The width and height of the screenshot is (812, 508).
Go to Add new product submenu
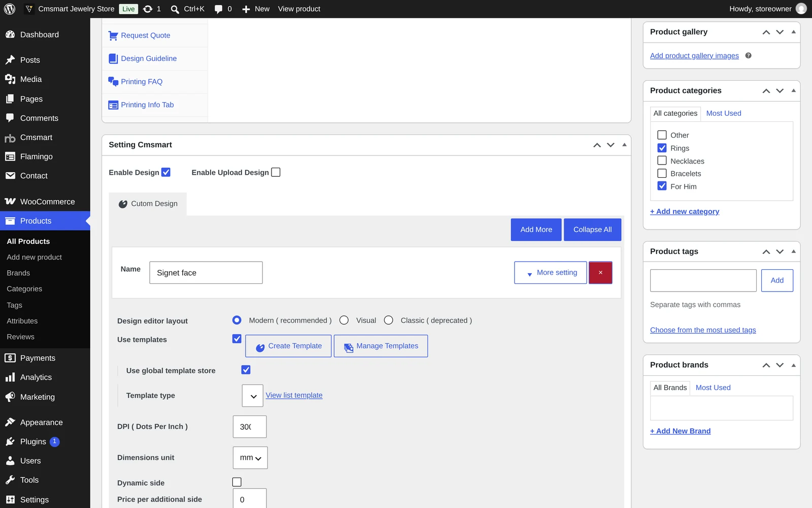point(35,257)
